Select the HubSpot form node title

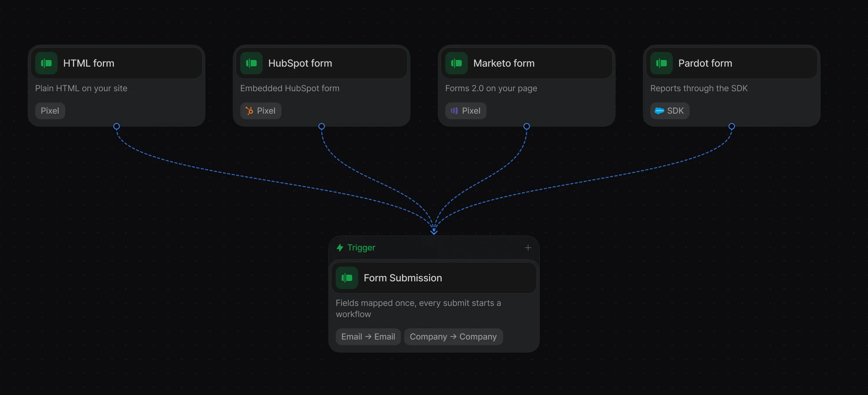point(300,63)
